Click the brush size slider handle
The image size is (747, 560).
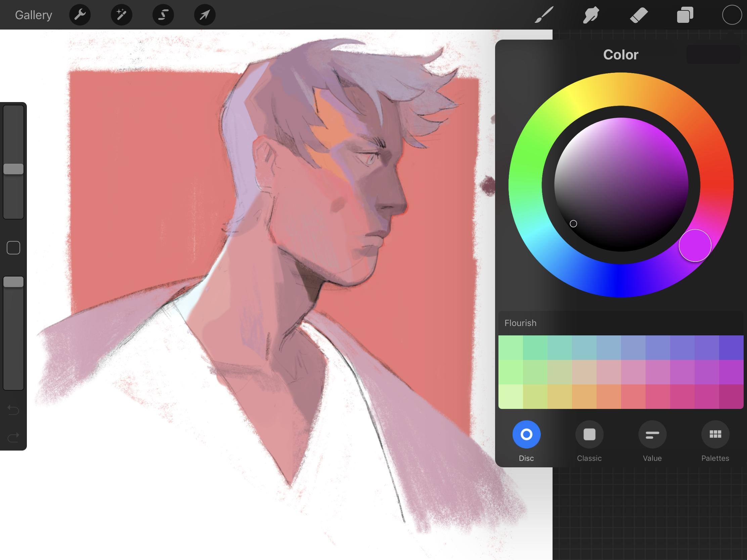pos(13,169)
